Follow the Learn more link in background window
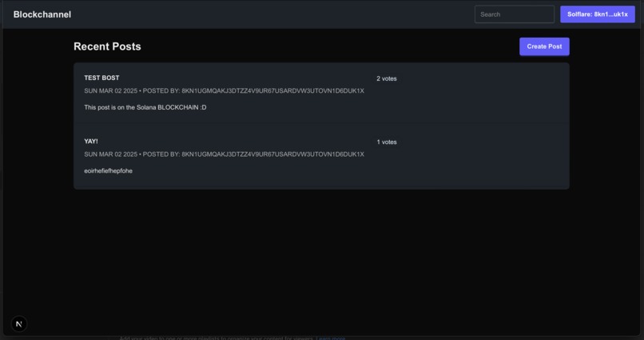 (x=331, y=338)
